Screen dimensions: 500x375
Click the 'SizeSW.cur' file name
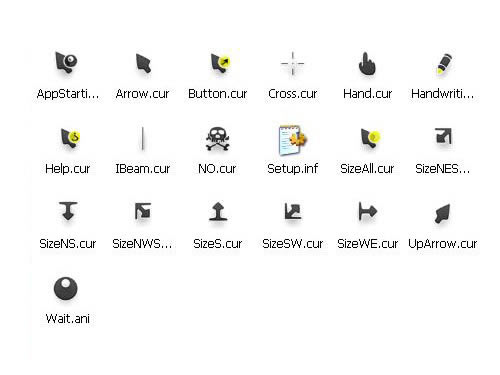pyautogui.click(x=292, y=244)
